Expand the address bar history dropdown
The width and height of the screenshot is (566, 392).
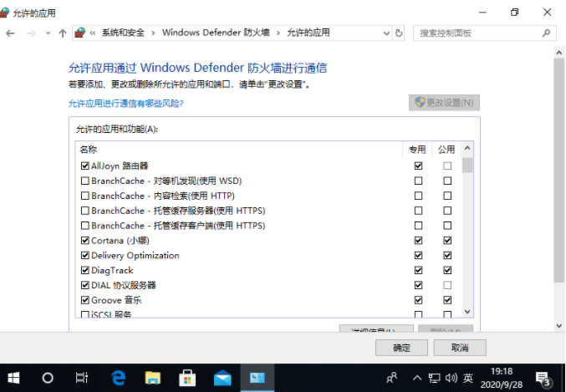386,33
